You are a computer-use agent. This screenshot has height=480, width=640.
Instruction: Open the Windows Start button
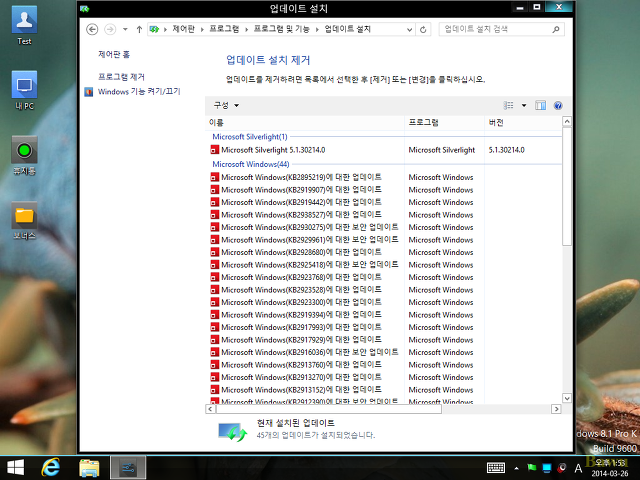click(16, 468)
